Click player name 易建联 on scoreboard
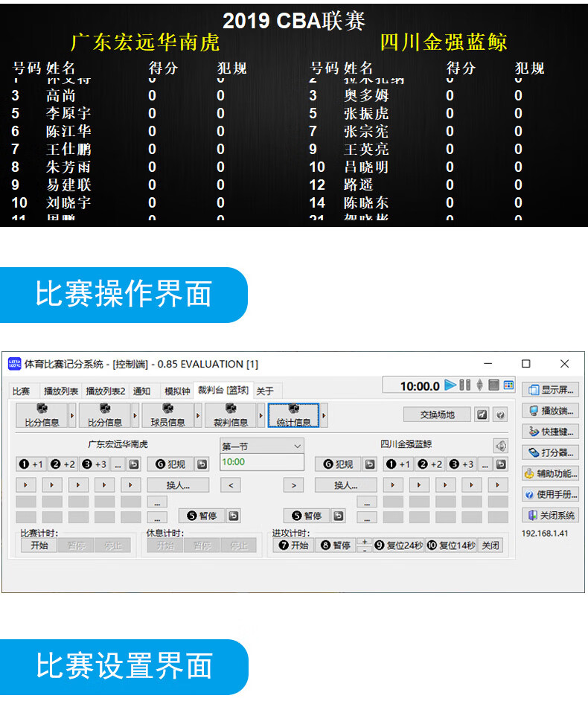Screen dimensions: 588x701 tap(69, 185)
